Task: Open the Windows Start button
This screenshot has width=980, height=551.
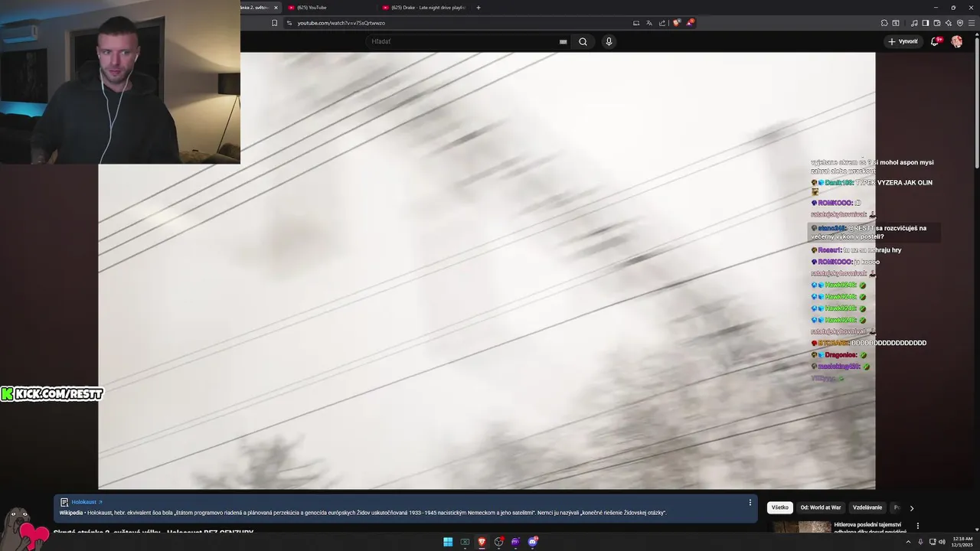Action: point(448,542)
